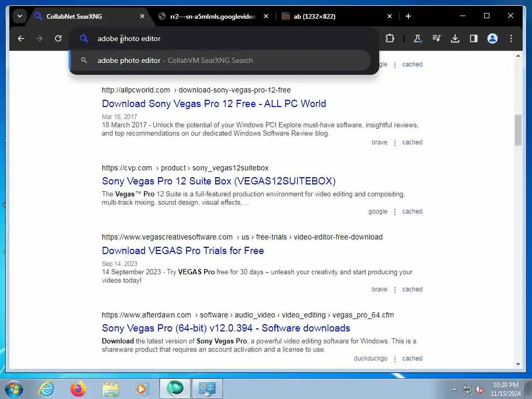Image resolution: width=532 pixels, height=399 pixels.
Task: Open 'Sony Vegas Pro (64-bit) v12.0.394' link
Action: coord(226,328)
